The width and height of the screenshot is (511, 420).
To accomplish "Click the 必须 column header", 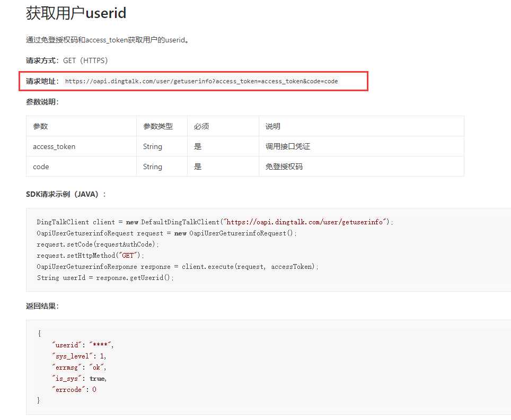I will click(x=201, y=126).
